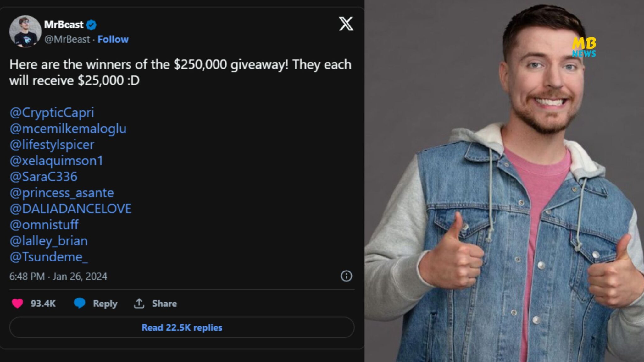644x362 pixels.
Task: Open the @DALIADANCELOVE profile link
Action: point(71,209)
